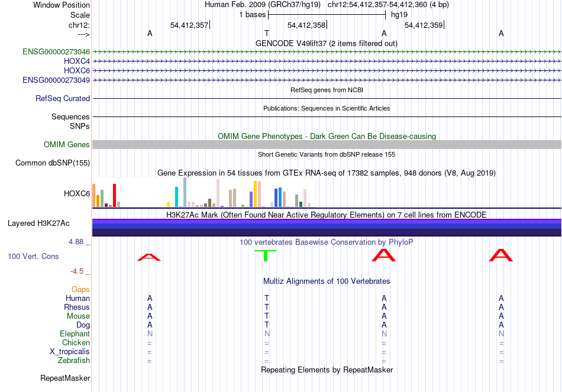Click the green T PhyloP conservation logo
Screen dimensions: 562x392
click(266, 255)
